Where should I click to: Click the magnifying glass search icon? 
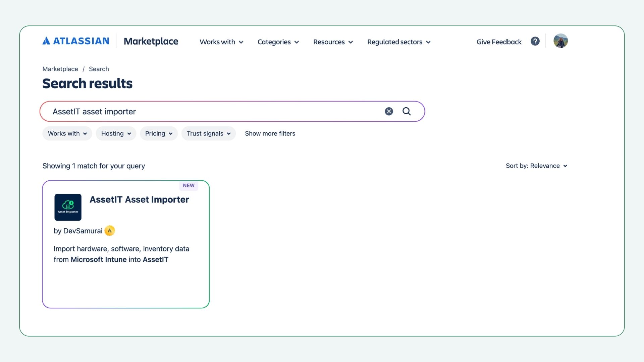407,111
